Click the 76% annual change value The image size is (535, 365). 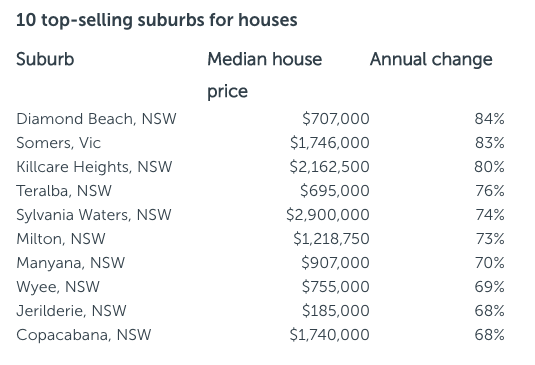490,191
